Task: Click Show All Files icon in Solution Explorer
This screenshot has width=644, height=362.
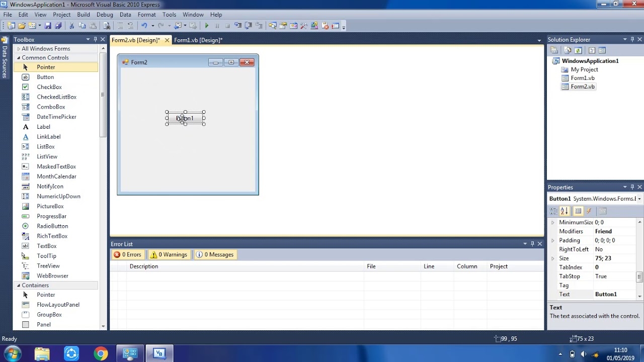Action: [x=567, y=50]
